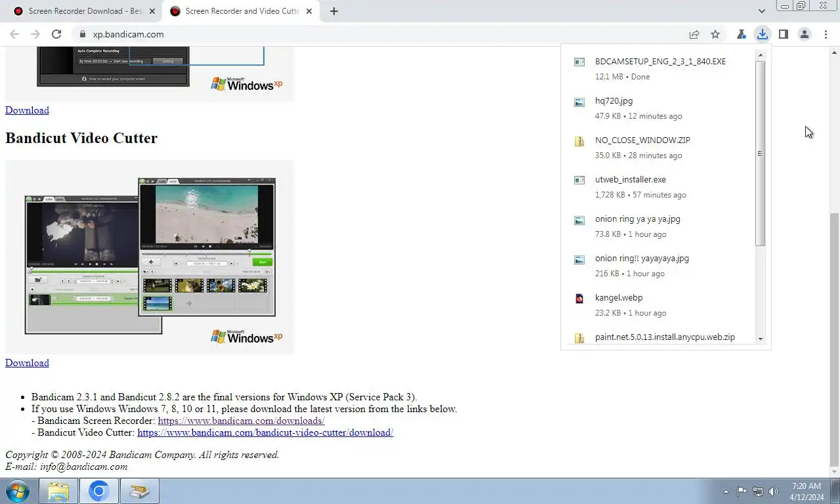Click the installer icon on taskbar
Viewport: 840px width, 504px height.
click(139, 491)
